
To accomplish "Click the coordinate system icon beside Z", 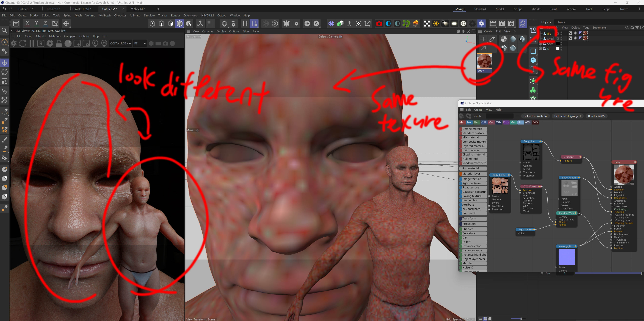I will click(55, 23).
